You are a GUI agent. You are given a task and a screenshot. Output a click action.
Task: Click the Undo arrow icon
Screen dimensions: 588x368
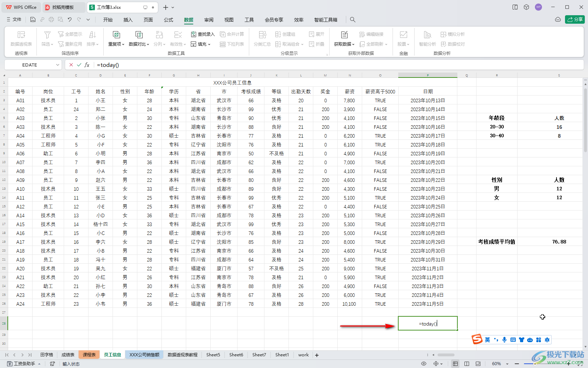(70, 20)
